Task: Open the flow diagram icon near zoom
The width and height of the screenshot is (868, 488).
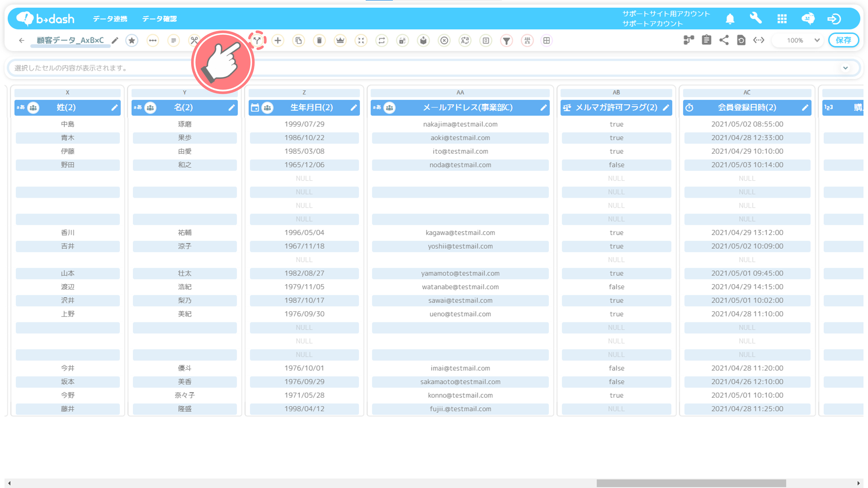Action: [x=689, y=40]
